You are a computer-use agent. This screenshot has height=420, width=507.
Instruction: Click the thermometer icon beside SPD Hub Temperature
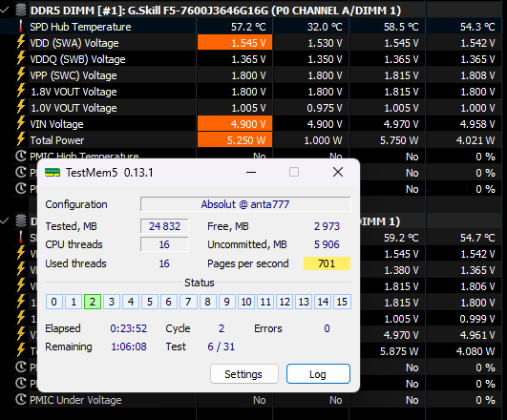[x=21, y=27]
